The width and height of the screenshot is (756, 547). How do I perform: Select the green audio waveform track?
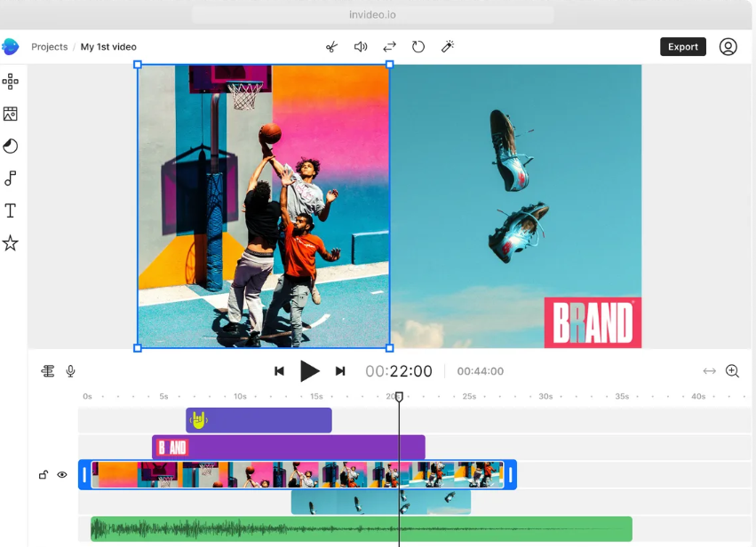pyautogui.click(x=362, y=529)
